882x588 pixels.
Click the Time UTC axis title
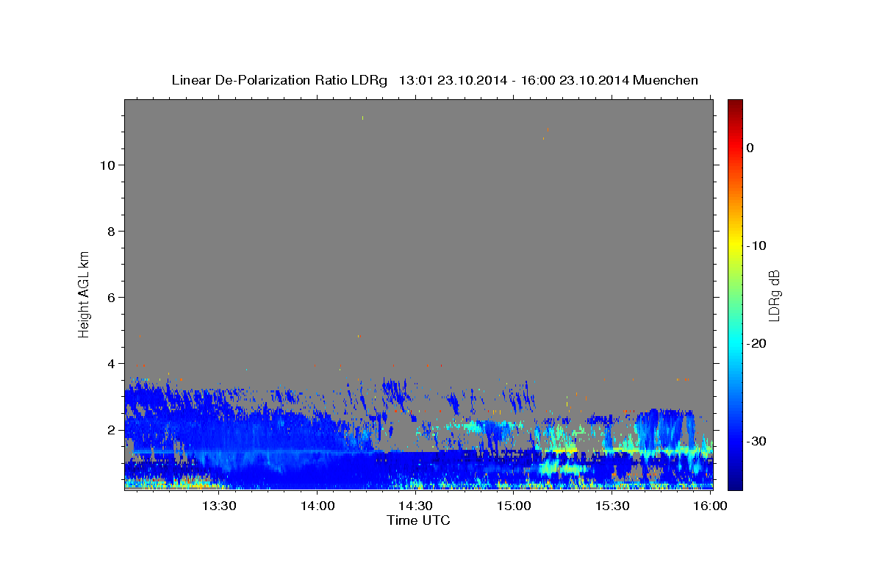click(418, 520)
